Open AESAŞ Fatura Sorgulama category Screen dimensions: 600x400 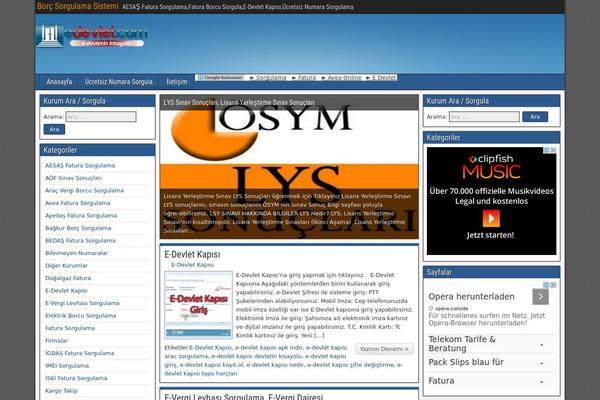click(80, 166)
